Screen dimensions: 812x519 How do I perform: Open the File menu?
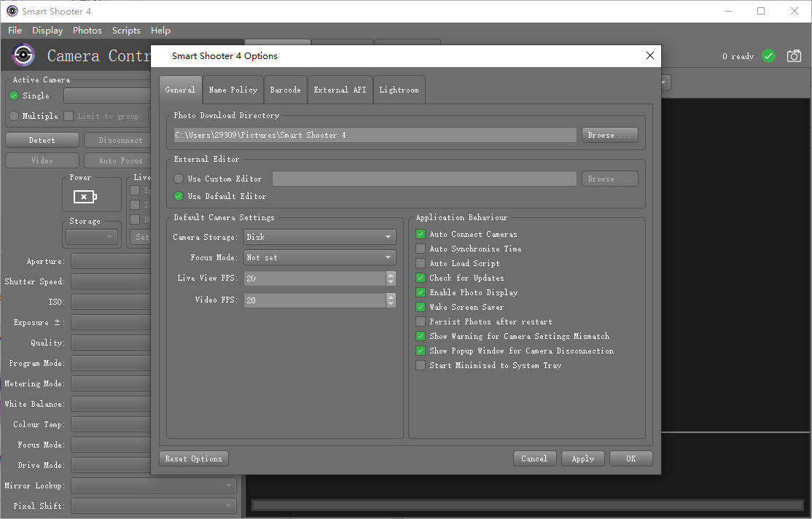click(15, 31)
